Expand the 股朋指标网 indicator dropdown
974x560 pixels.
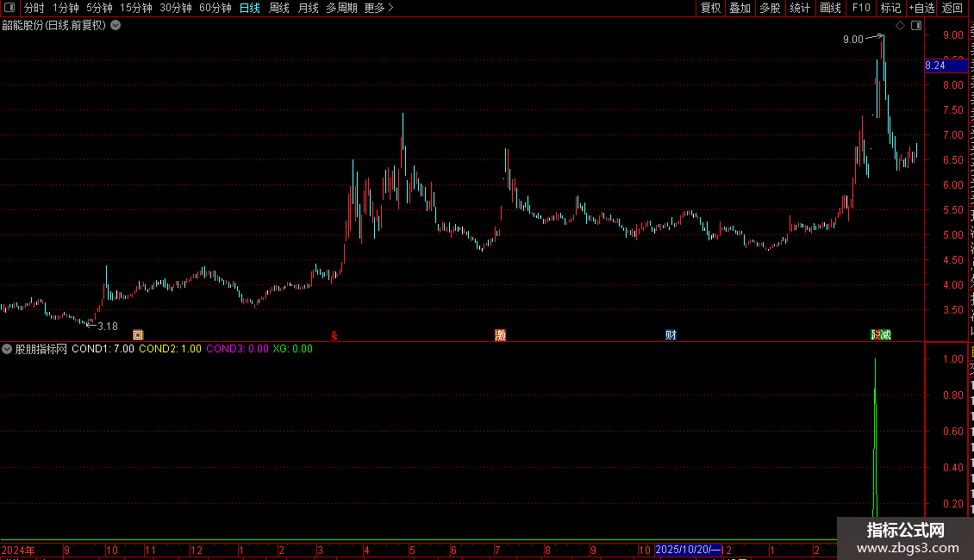point(7,349)
